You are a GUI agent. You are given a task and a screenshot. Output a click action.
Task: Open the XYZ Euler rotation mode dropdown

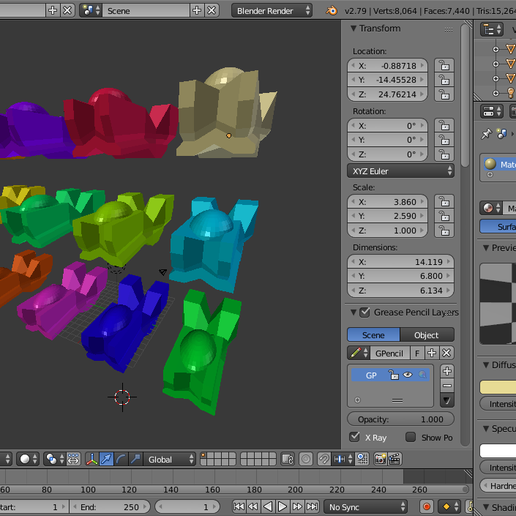401,171
